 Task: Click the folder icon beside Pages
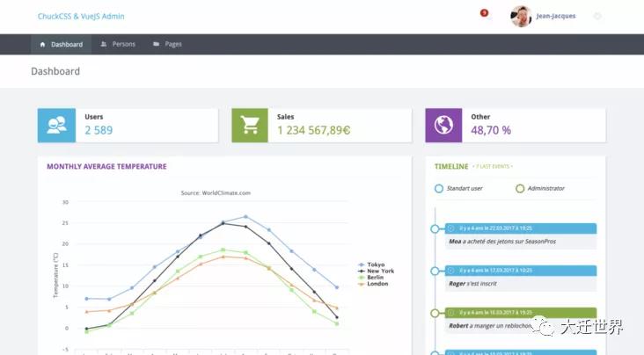coord(156,44)
